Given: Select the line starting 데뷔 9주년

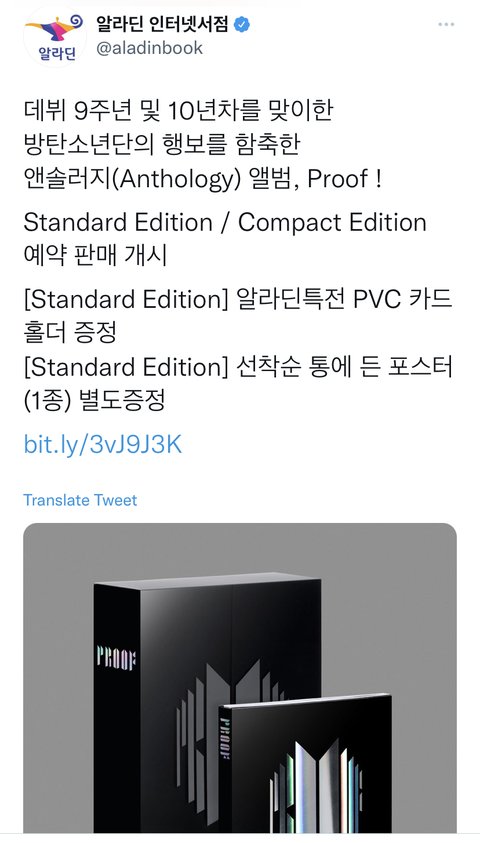Looking at the screenshot, I should (x=178, y=110).
